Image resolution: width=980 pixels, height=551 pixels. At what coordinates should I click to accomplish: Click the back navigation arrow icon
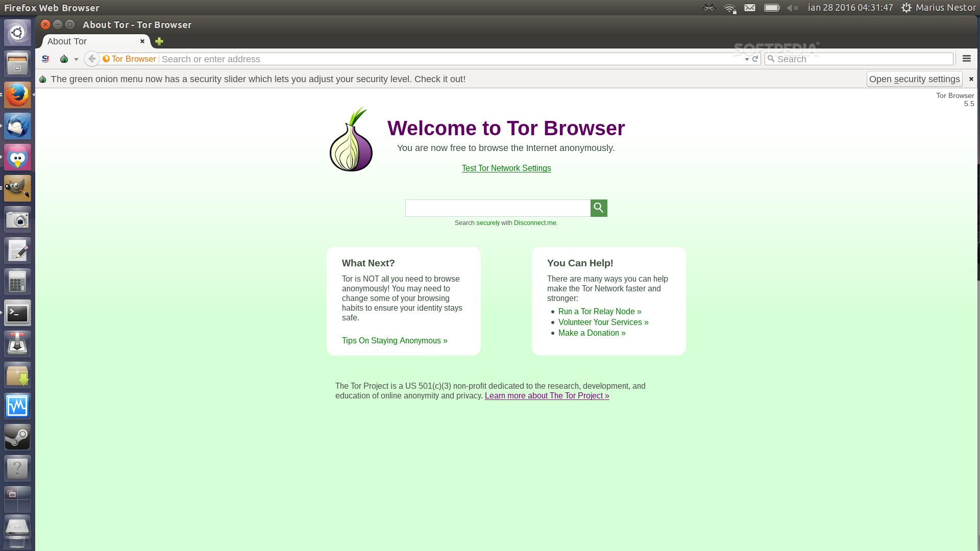[x=91, y=59]
